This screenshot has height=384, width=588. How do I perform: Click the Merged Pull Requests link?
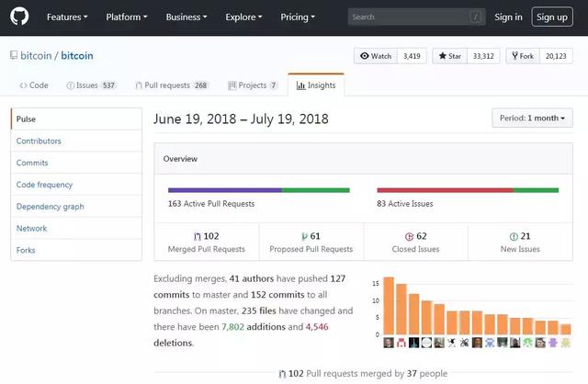pyautogui.click(x=206, y=242)
